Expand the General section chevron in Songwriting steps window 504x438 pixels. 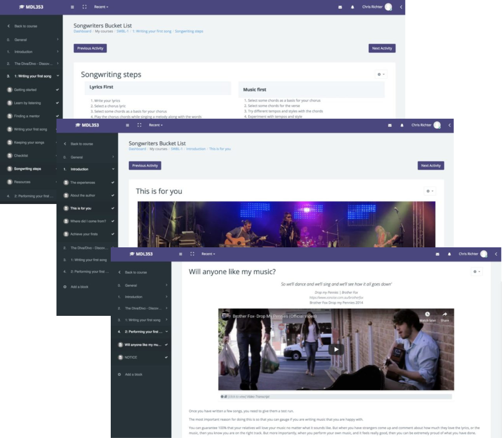pyautogui.click(x=58, y=39)
